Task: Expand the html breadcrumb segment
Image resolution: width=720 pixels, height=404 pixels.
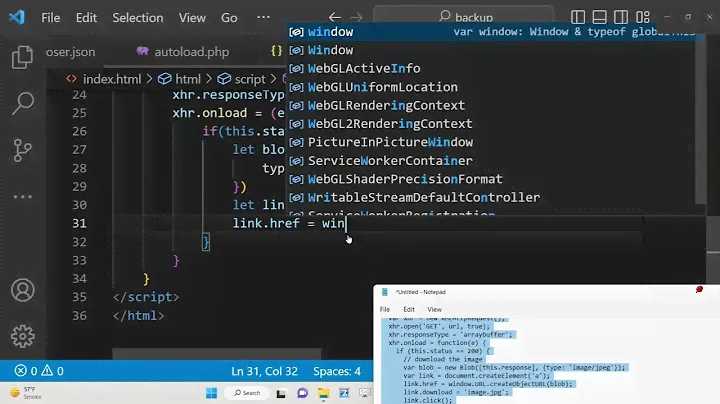Action: (188, 79)
